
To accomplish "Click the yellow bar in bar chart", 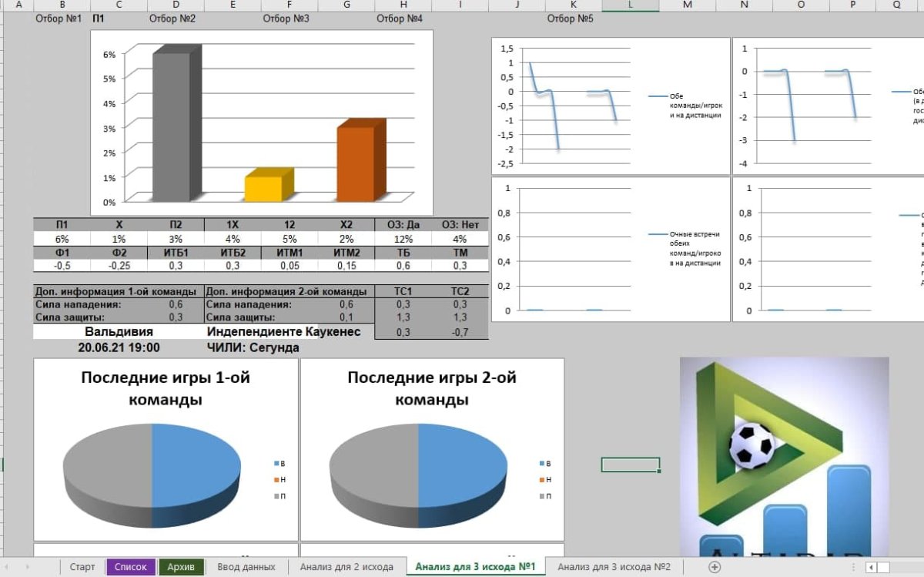I will [x=263, y=188].
